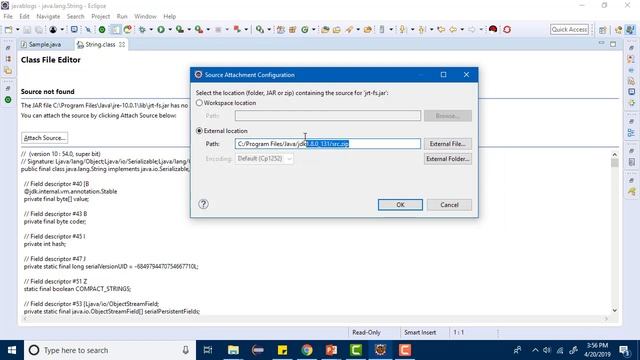The image size is (640, 360).
Task: Click the Coverage launch toolbar icon
Action: (x=180, y=29)
